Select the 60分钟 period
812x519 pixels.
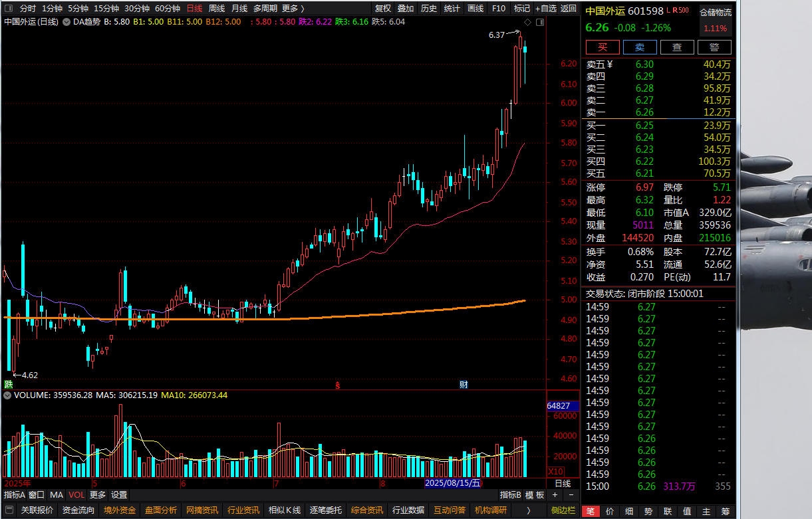click(x=168, y=9)
